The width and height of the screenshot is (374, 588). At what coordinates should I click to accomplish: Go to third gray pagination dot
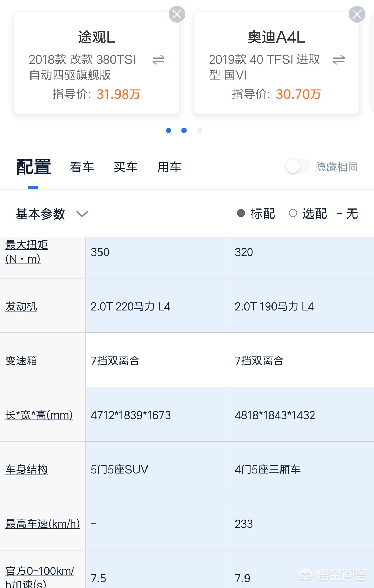(x=199, y=131)
